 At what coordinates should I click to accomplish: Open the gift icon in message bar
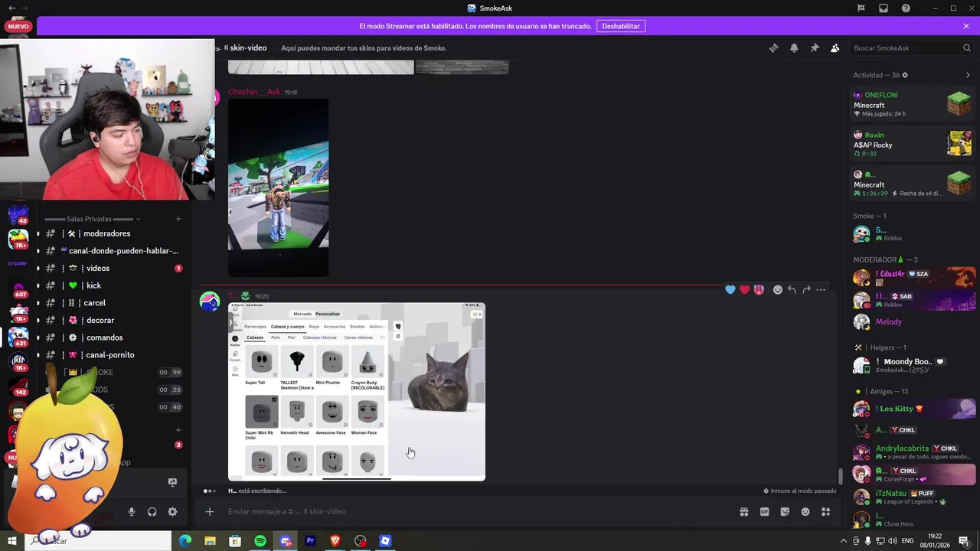tap(744, 512)
